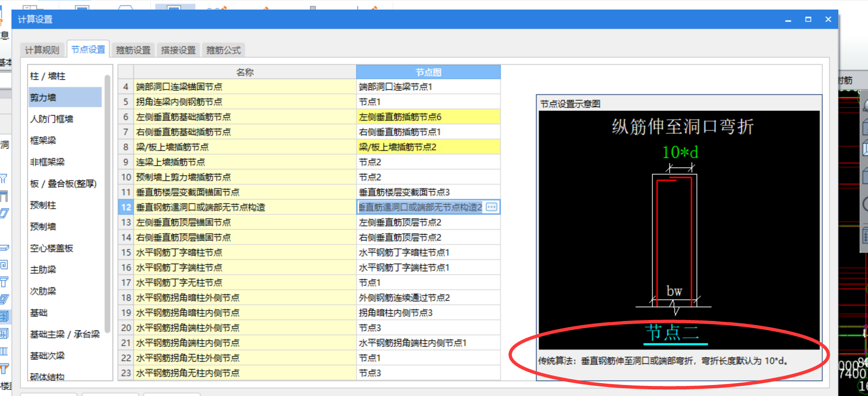Click the component list vertical scrollbar
Screen dimensions: 868x396
tap(107, 203)
